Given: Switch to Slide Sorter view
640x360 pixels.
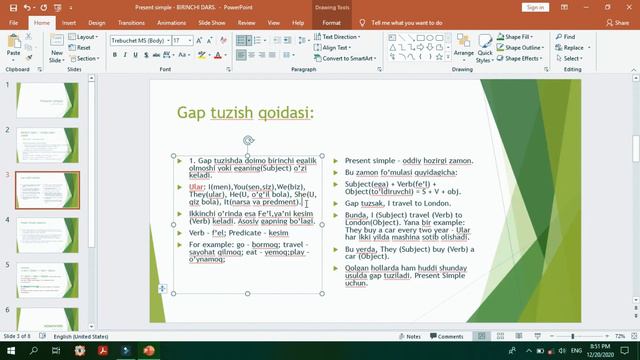Looking at the screenshot, I should pyautogui.click(x=500, y=336).
